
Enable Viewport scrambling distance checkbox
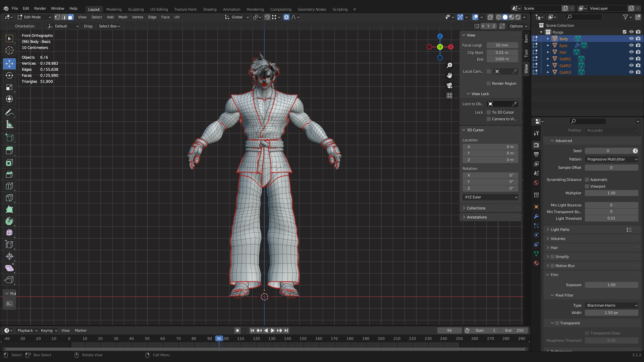(587, 186)
